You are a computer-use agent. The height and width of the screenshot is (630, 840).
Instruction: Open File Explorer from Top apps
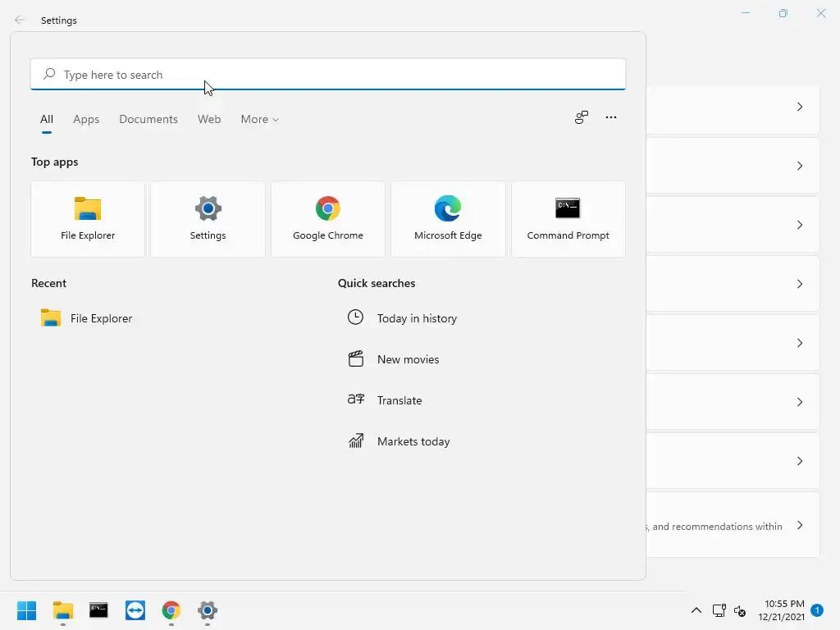(88, 219)
